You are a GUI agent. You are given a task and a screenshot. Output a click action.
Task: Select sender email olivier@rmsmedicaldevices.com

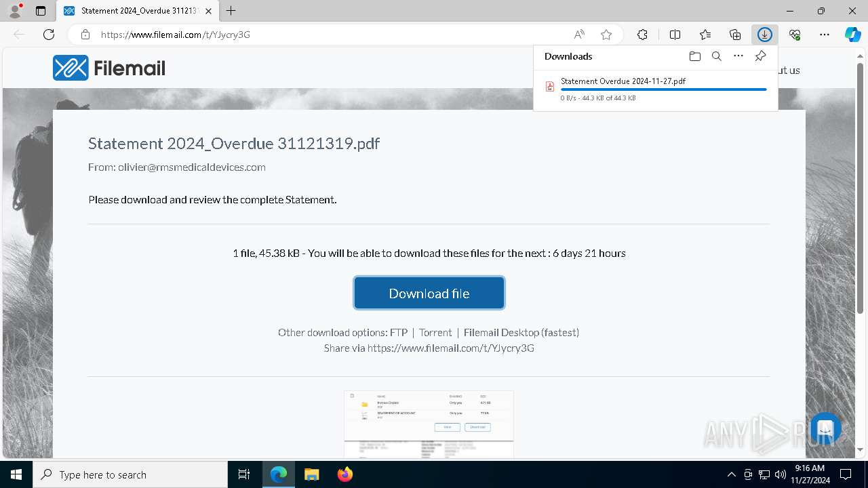(x=192, y=167)
